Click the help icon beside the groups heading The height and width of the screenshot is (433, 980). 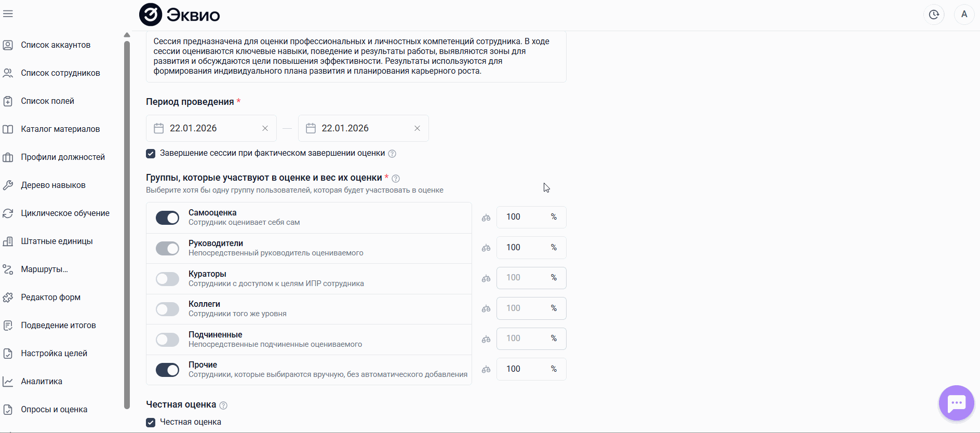(x=396, y=179)
